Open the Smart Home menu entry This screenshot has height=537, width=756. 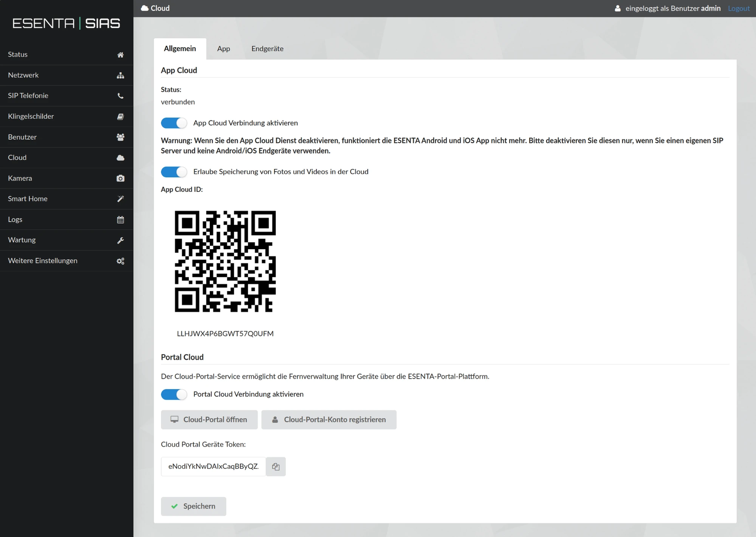coord(67,199)
